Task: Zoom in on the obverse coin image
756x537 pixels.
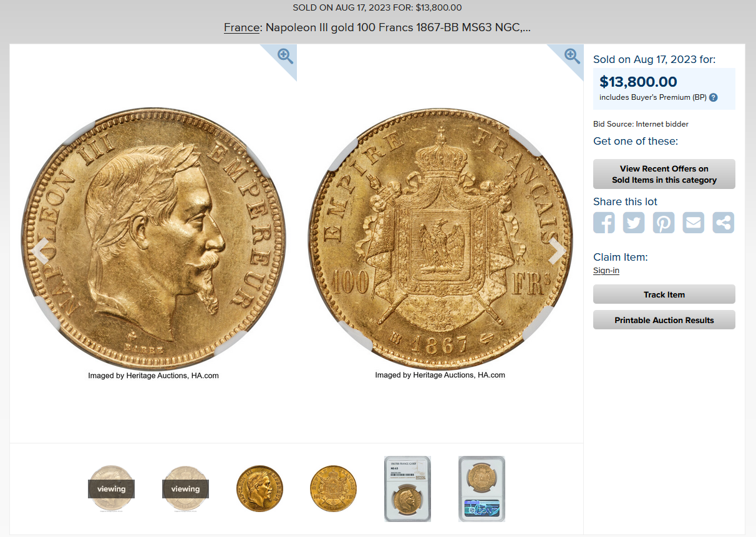Action: tap(285, 56)
